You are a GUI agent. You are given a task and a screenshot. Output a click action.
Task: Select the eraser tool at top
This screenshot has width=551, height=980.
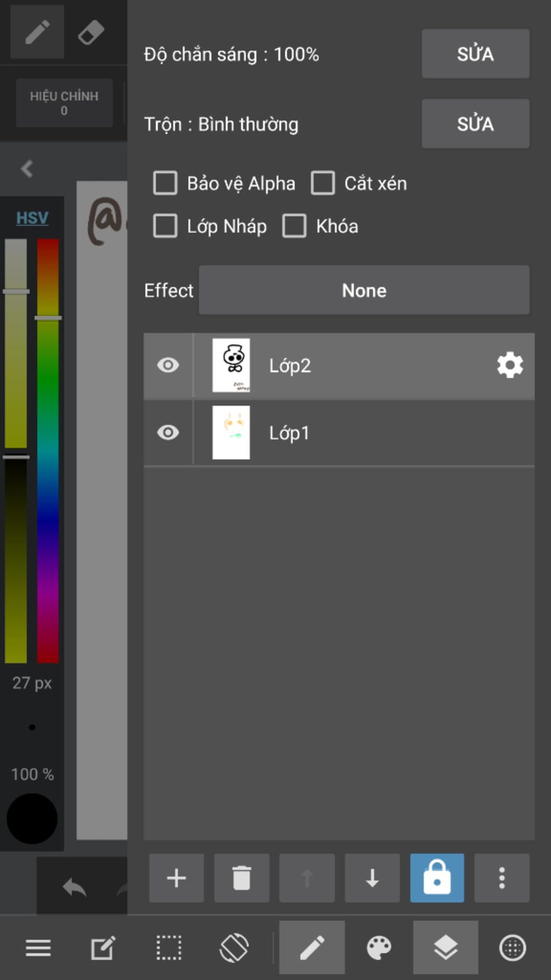click(x=91, y=32)
